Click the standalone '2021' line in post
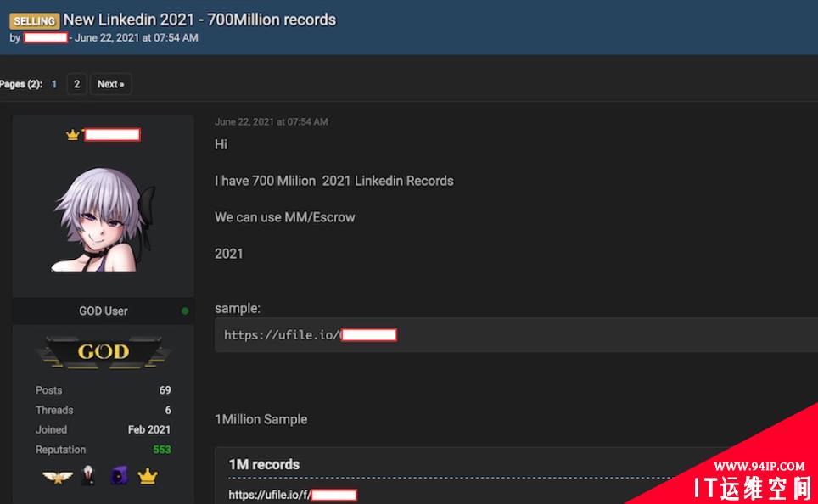This screenshot has height=504, width=818. pos(229,254)
